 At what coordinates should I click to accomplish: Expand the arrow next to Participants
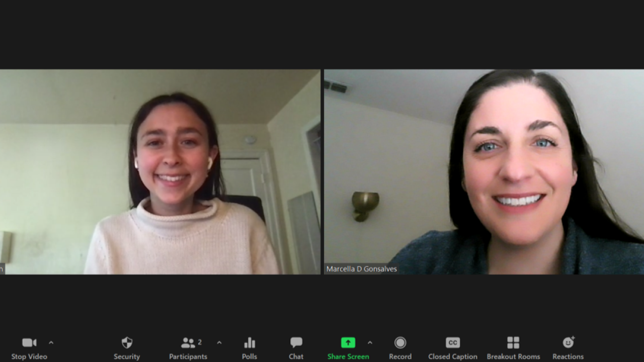(x=219, y=343)
